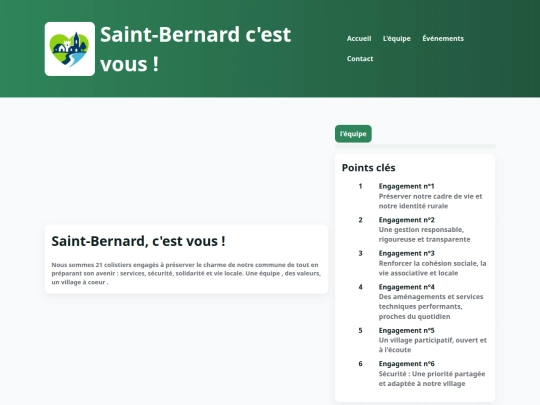The height and width of the screenshot is (405, 540).
Task: Click Engagement n°4 title
Action: [x=407, y=287]
